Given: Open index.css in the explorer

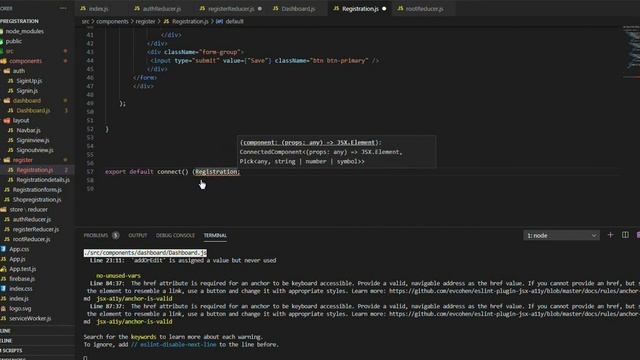Looking at the screenshot, I should (x=20, y=289).
